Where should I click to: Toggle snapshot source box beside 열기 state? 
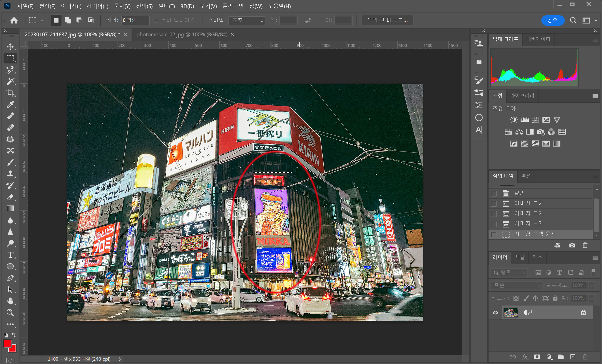click(x=494, y=193)
